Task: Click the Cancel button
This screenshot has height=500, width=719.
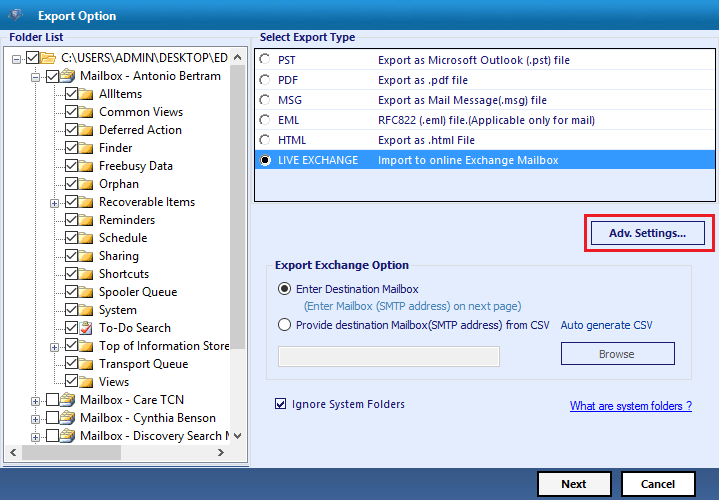Action: click(658, 484)
